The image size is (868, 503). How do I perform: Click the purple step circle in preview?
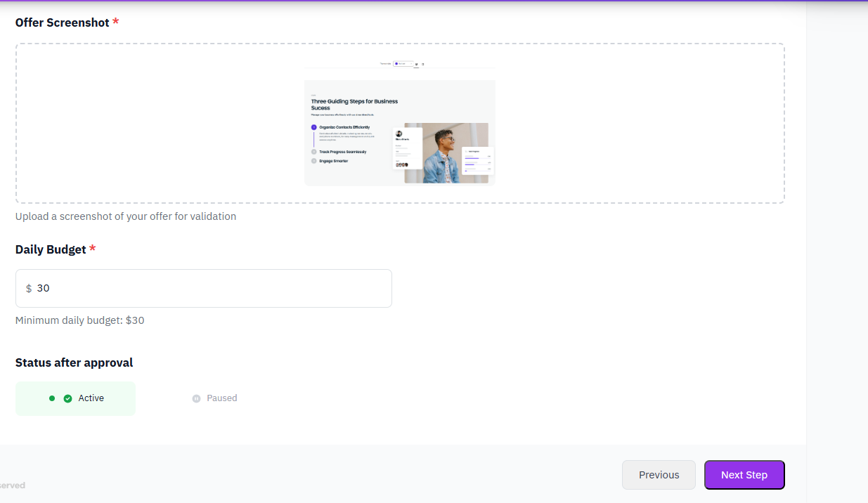click(x=313, y=127)
